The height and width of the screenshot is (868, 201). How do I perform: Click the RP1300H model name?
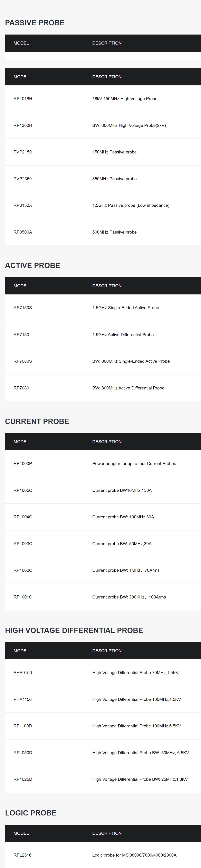[x=23, y=125]
